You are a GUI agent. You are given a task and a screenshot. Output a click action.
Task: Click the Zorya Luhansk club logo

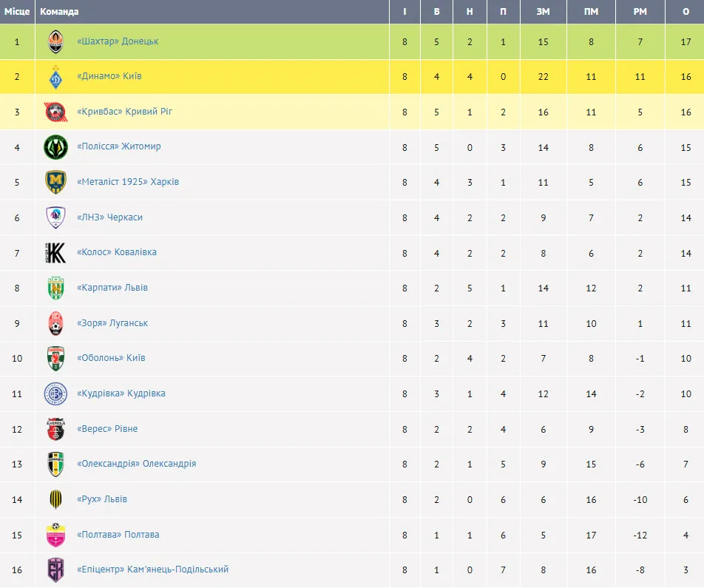[x=55, y=324]
